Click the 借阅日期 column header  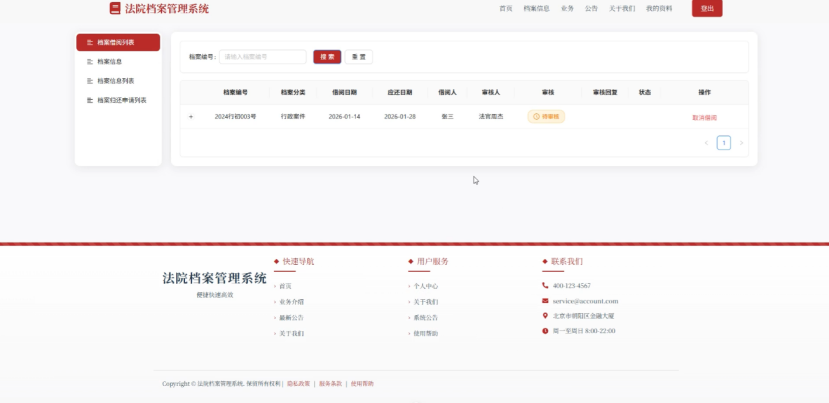click(344, 92)
